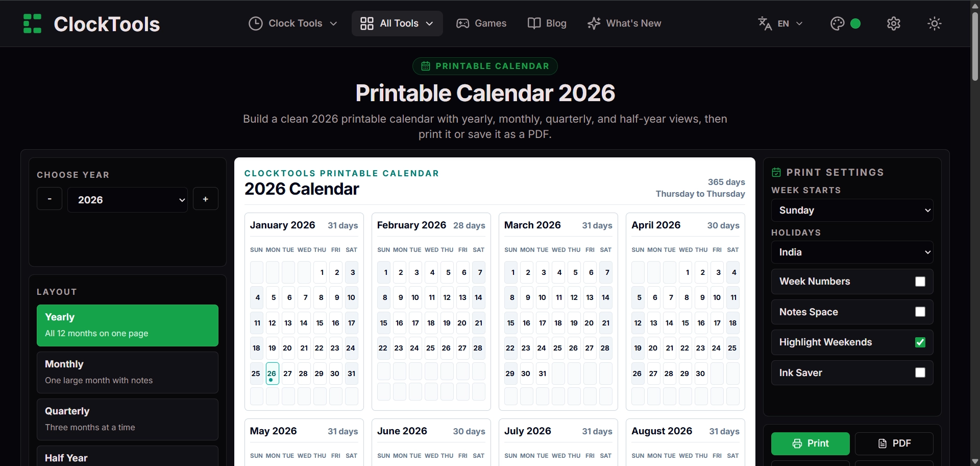Click the PDF export button
The width and height of the screenshot is (980, 466).
point(894,444)
